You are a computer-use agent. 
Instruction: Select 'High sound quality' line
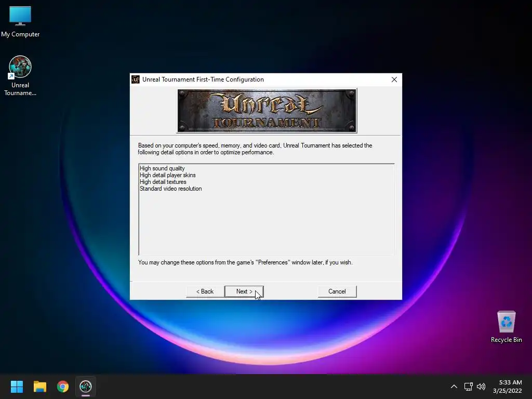point(162,168)
